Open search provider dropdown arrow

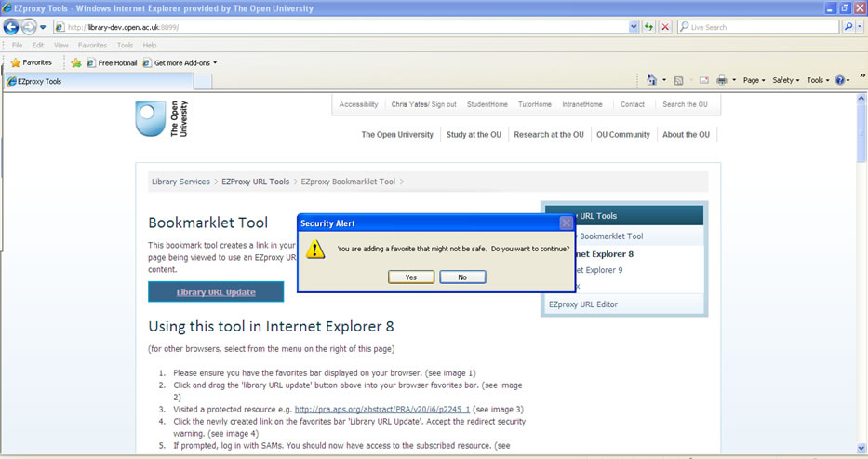pos(860,27)
